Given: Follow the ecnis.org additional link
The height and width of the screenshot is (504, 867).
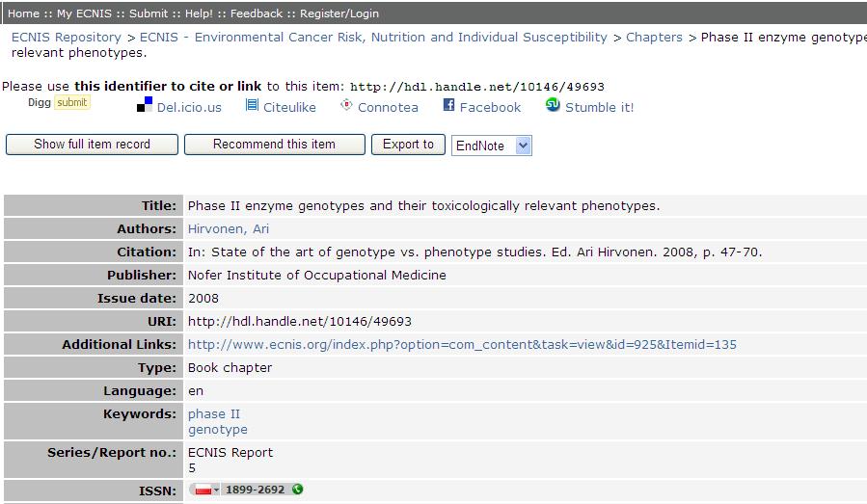Looking at the screenshot, I should (462, 344).
